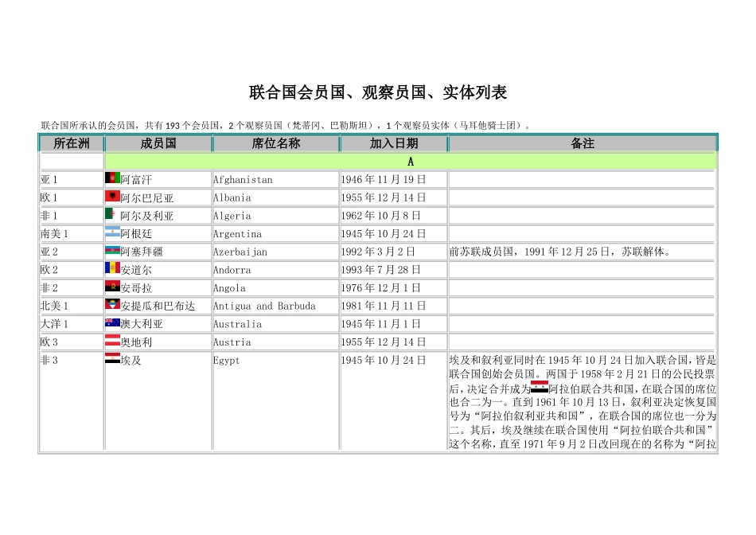Click the seat name Algeria
Image resolution: width=756 pixels, height=535 pixels.
232,216
